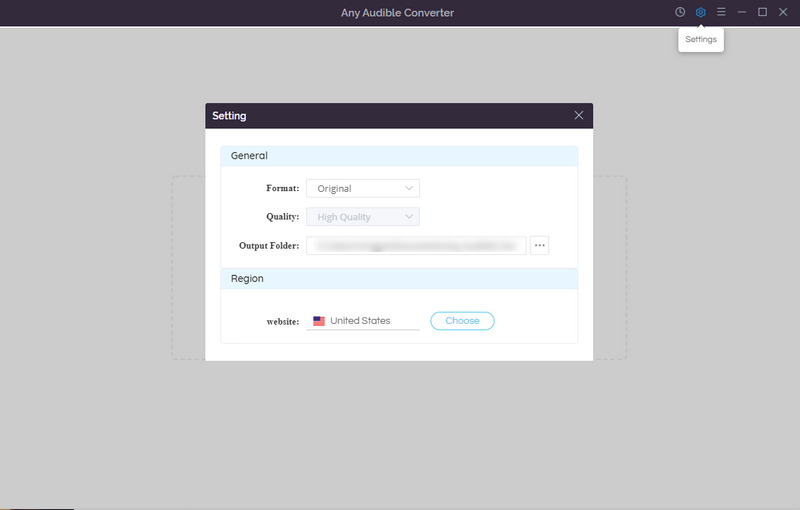
Task: Minimize the Any Audible Converter window
Action: pos(742,12)
